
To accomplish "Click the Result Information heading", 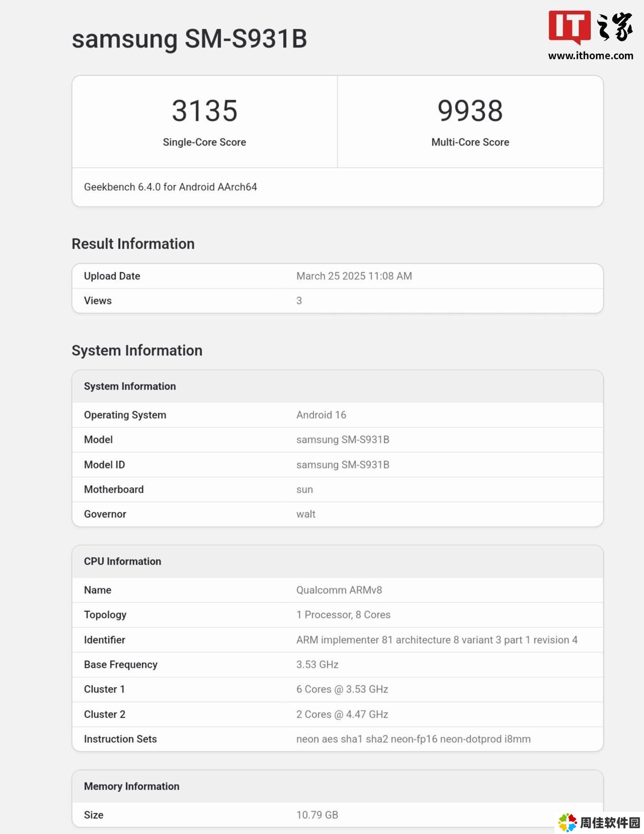I will click(133, 244).
